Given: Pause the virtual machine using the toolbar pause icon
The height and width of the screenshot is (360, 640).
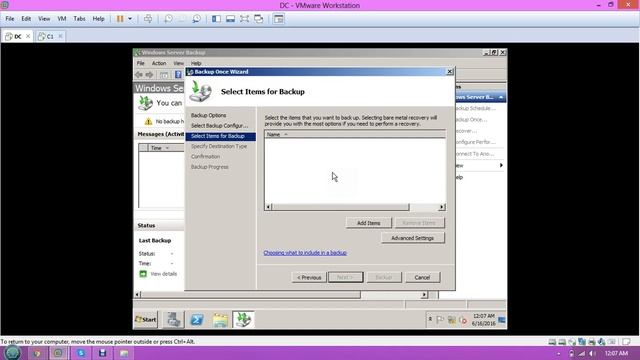Looking at the screenshot, I should pyautogui.click(x=120, y=19).
